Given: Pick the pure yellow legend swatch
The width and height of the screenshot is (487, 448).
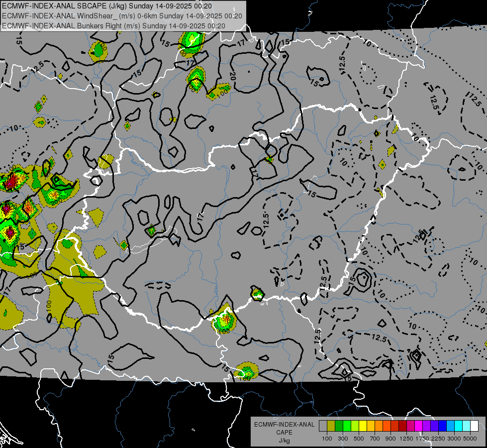Looking at the screenshot, I should [363, 426].
